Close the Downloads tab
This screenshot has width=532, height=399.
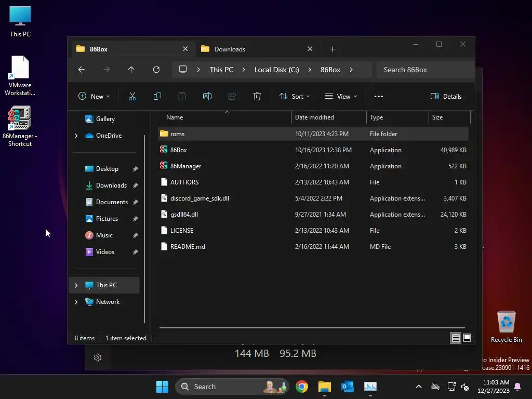(310, 49)
